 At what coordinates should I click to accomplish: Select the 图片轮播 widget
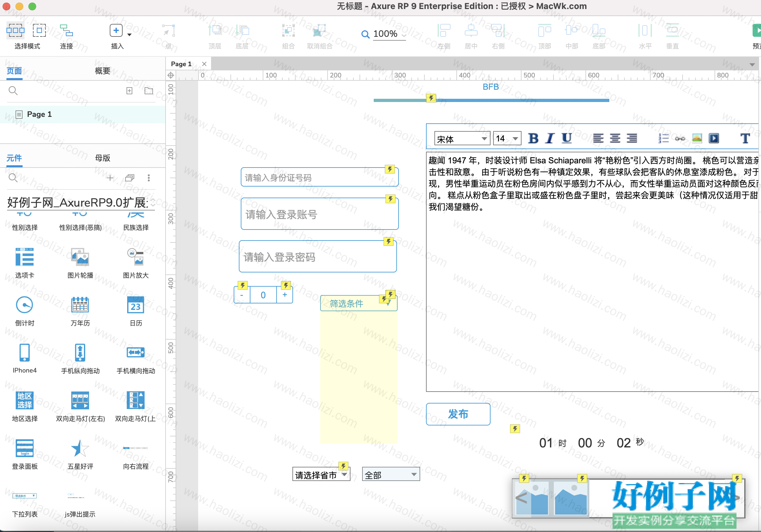[x=80, y=263]
